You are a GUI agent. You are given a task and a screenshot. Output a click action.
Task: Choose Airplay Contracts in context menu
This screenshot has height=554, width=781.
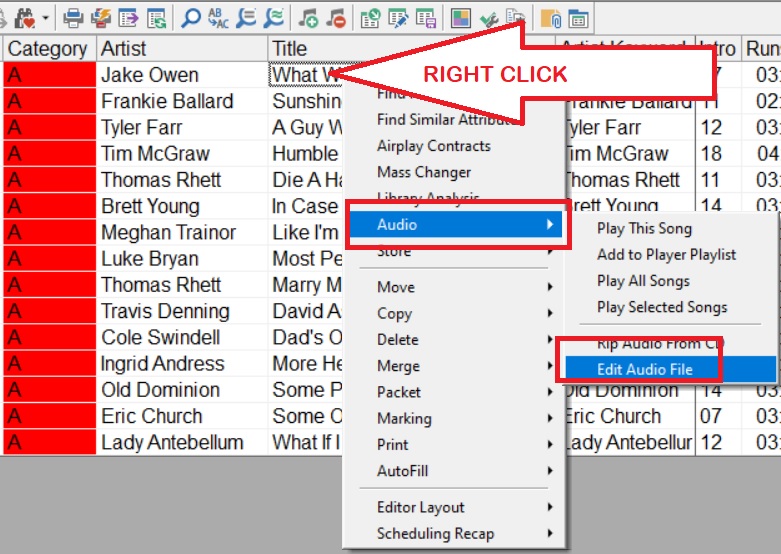click(433, 145)
